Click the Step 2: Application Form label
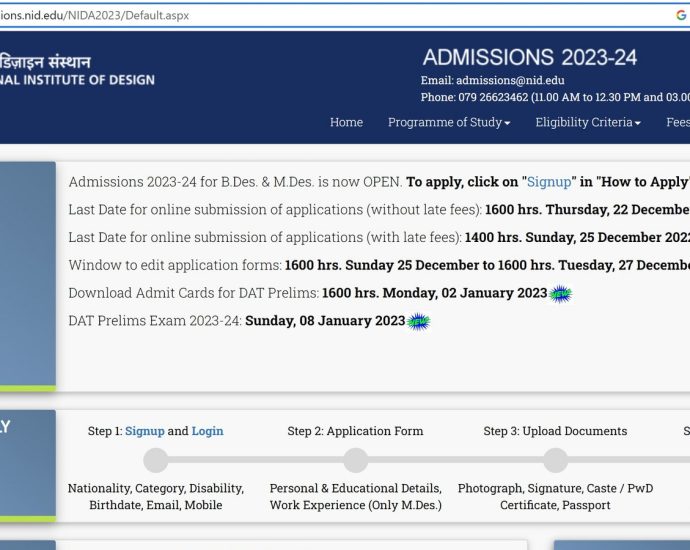This screenshot has width=690, height=550. click(x=355, y=431)
